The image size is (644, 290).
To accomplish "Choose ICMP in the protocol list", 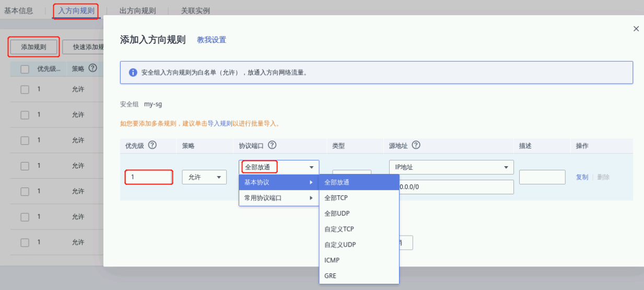I will pos(332,260).
